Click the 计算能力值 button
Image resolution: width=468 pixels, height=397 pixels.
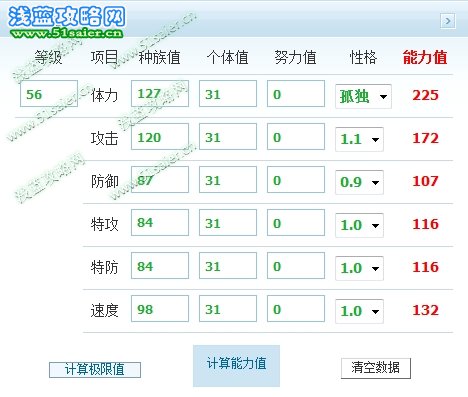pyautogui.click(x=236, y=366)
